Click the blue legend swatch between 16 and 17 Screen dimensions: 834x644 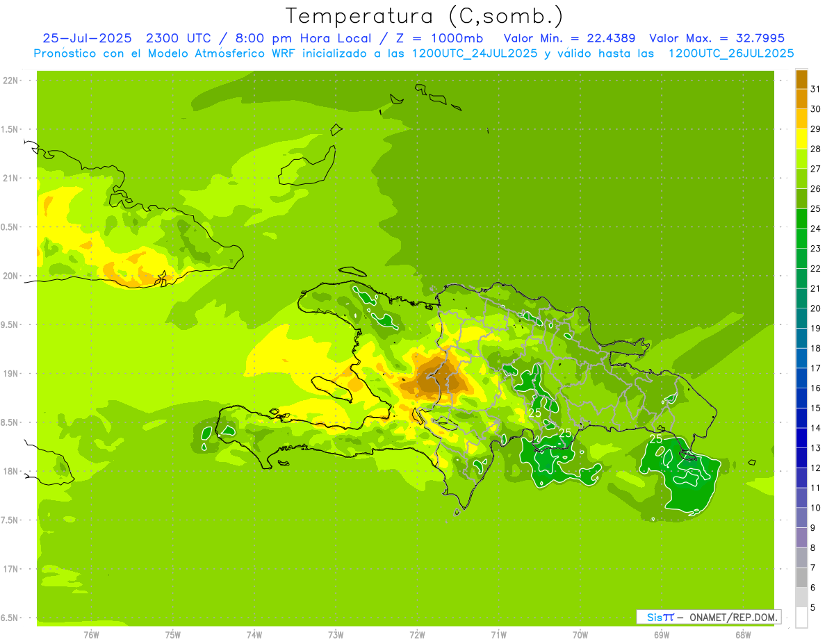[801, 378]
